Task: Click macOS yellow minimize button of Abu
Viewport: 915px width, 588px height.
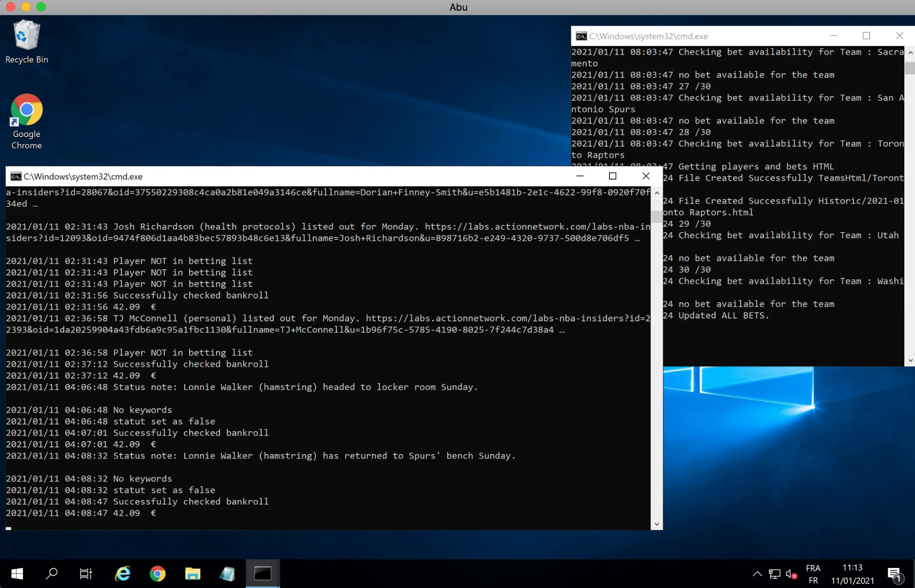Action: point(26,7)
